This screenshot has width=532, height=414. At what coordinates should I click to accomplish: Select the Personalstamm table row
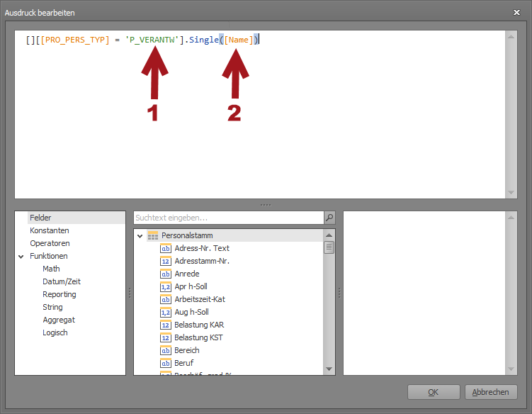pyautogui.click(x=234, y=235)
